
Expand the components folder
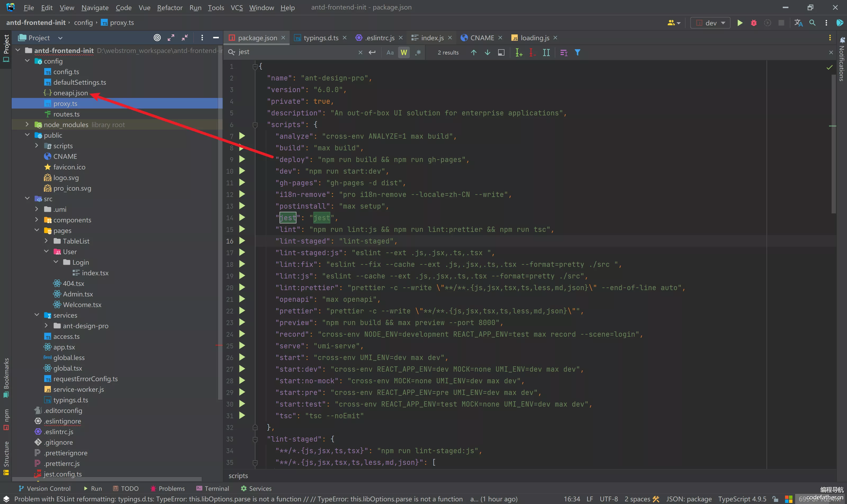(x=37, y=219)
